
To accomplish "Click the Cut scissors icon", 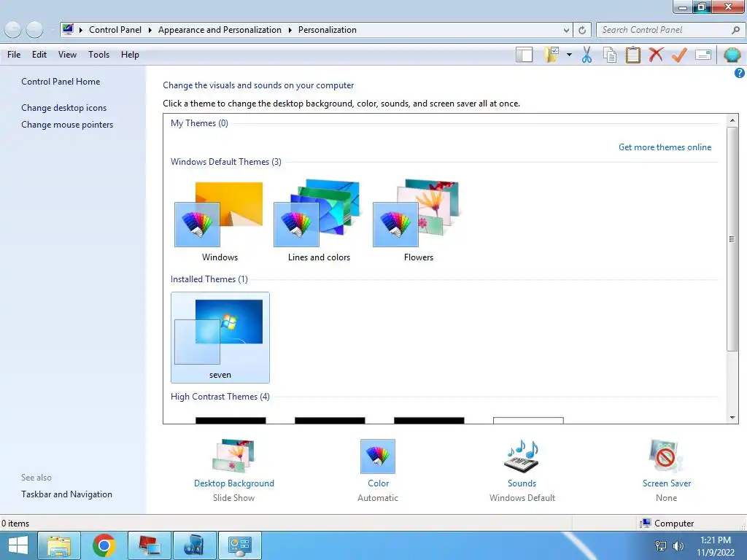I will pyautogui.click(x=587, y=55).
